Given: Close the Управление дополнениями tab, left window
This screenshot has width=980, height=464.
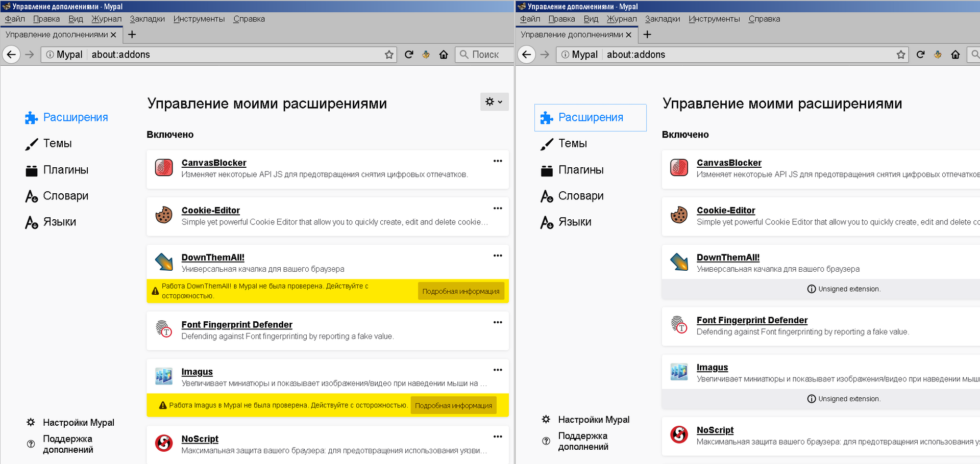Looking at the screenshot, I should tap(113, 35).
